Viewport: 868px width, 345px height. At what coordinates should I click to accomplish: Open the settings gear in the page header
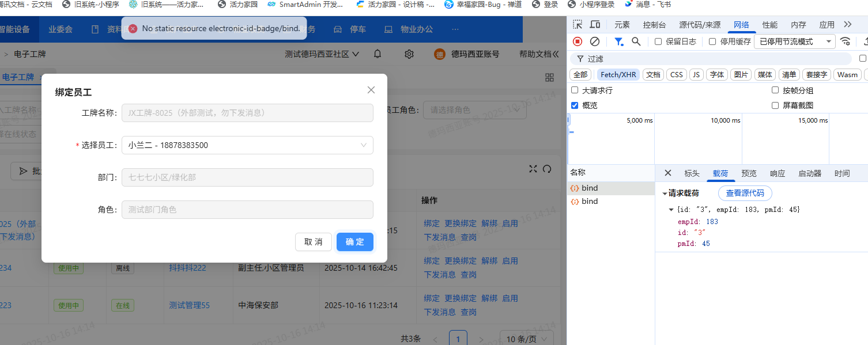click(x=409, y=54)
